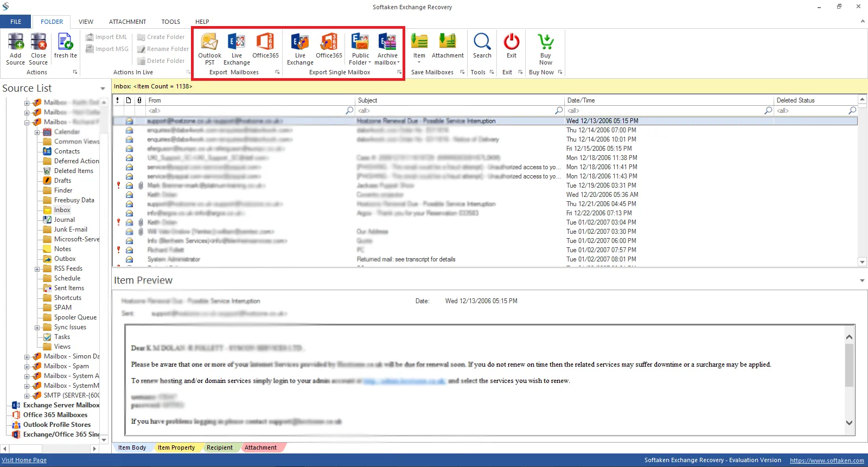The height and width of the screenshot is (467, 868).
Task: Select the Sent Items folder
Action: 69,288
